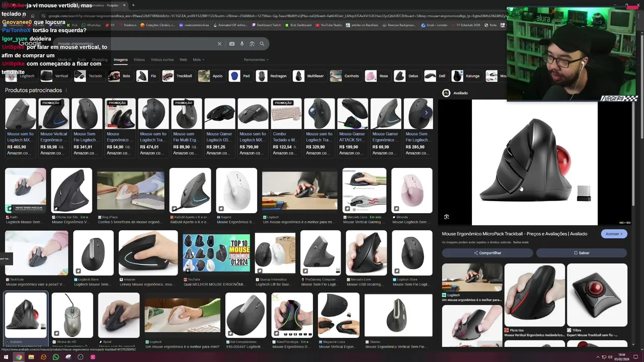This screenshot has height=362, width=644.
Task: Click the large MicroPack trackball preview image
Action: pyautogui.click(x=534, y=162)
